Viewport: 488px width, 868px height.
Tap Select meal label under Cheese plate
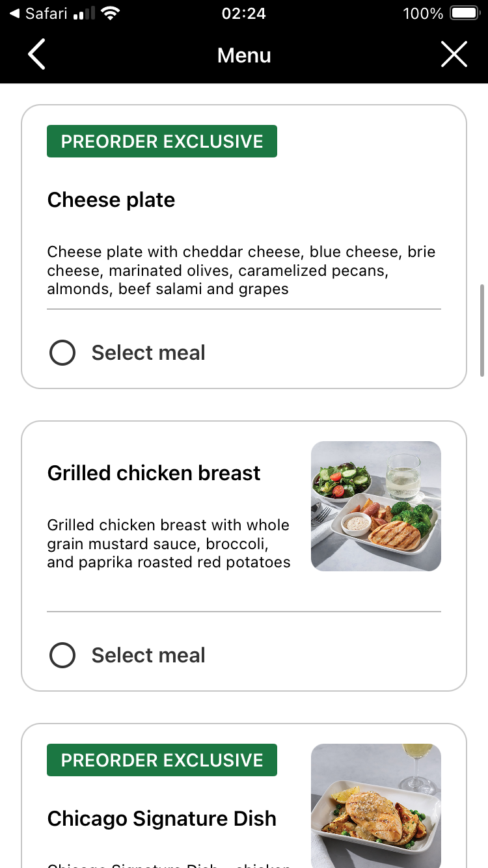click(x=148, y=353)
